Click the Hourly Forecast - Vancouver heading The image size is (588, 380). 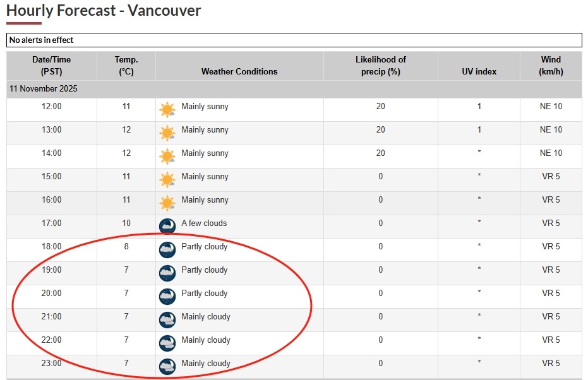[x=104, y=11]
